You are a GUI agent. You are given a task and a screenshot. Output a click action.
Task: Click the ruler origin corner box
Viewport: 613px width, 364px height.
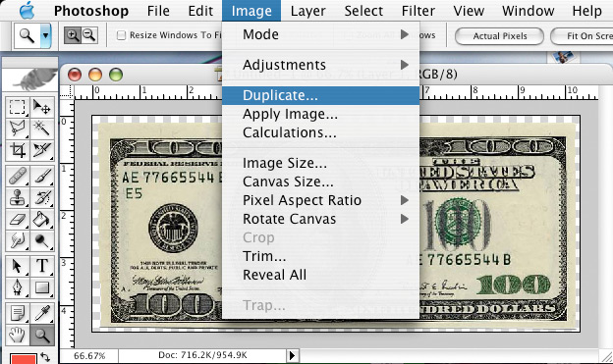(67, 92)
